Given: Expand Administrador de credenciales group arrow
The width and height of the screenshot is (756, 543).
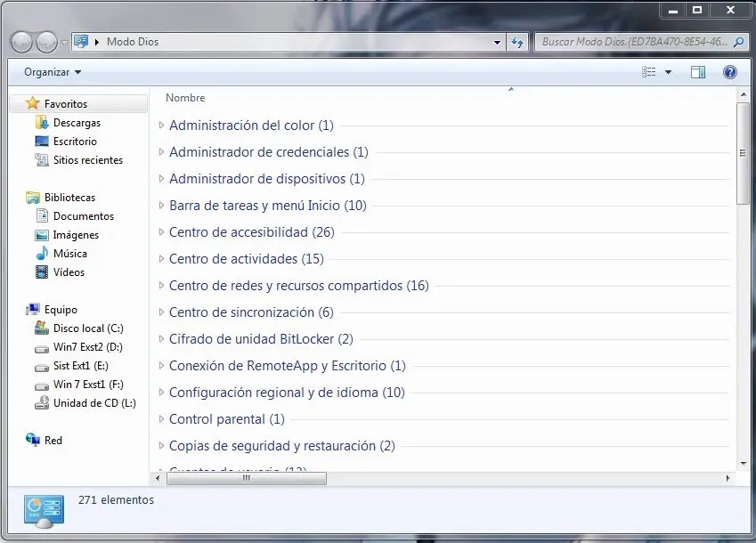Looking at the screenshot, I should tap(161, 151).
